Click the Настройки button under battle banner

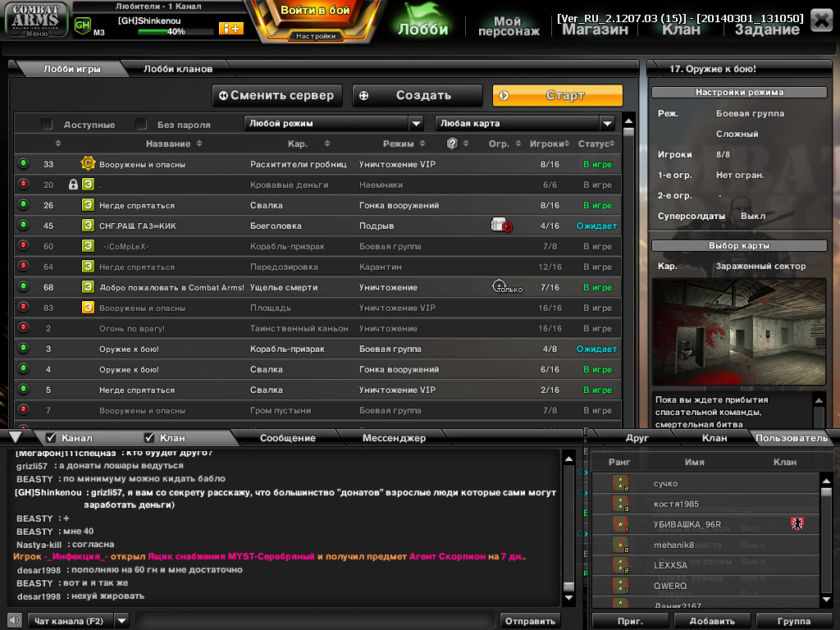(x=316, y=36)
